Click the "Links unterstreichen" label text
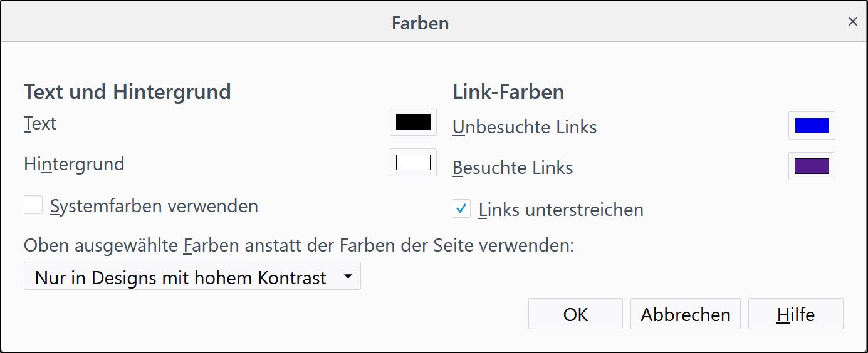 (x=561, y=210)
